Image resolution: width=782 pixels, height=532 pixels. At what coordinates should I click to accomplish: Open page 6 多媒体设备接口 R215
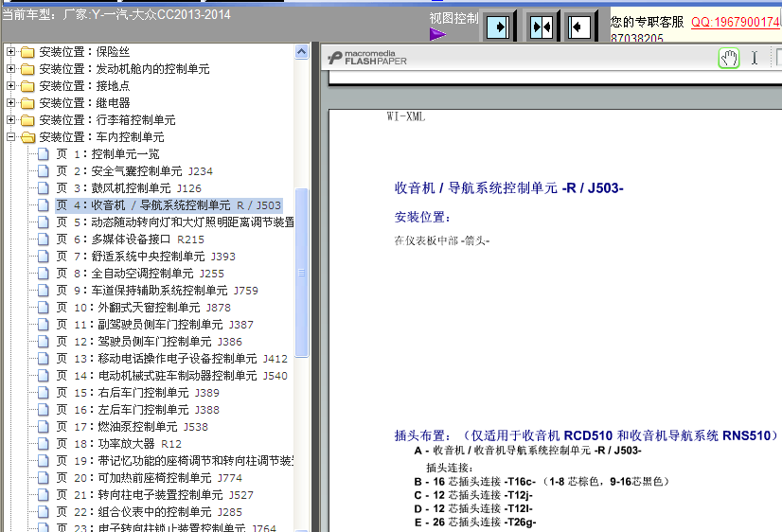tap(130, 239)
